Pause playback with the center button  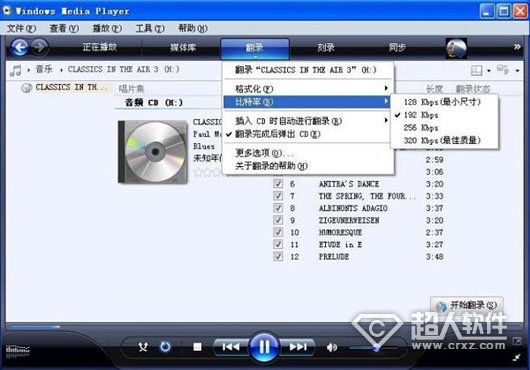(264, 347)
